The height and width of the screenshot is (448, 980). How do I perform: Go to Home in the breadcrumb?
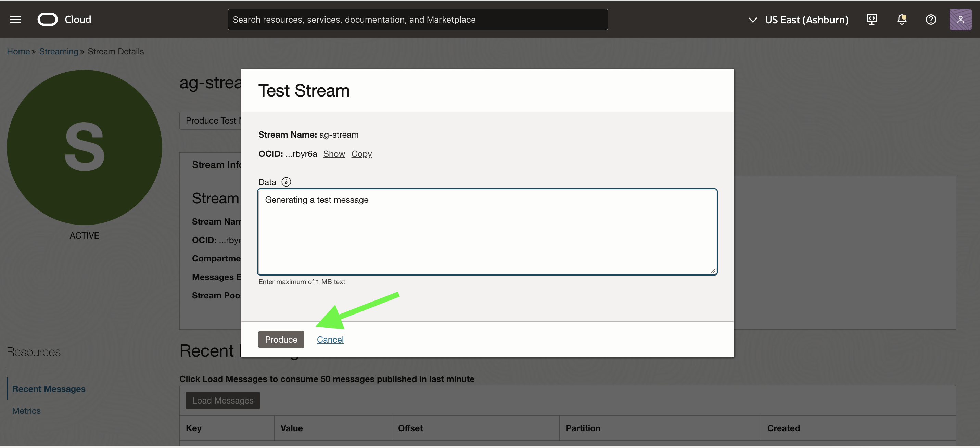pos(18,51)
